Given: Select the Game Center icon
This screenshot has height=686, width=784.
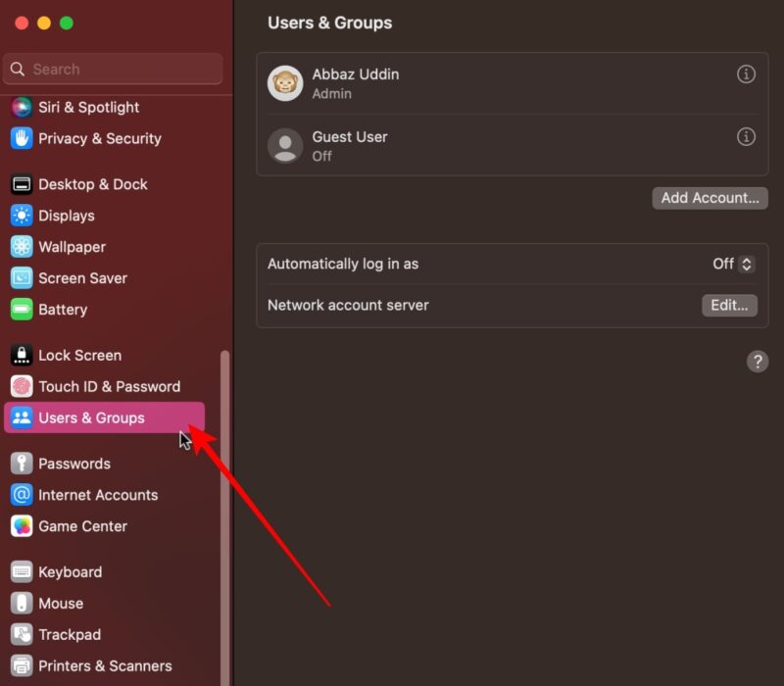Looking at the screenshot, I should click(x=22, y=526).
